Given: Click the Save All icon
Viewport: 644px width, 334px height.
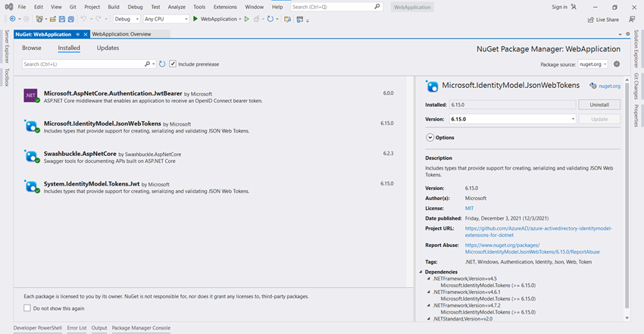Looking at the screenshot, I should click(70, 19).
